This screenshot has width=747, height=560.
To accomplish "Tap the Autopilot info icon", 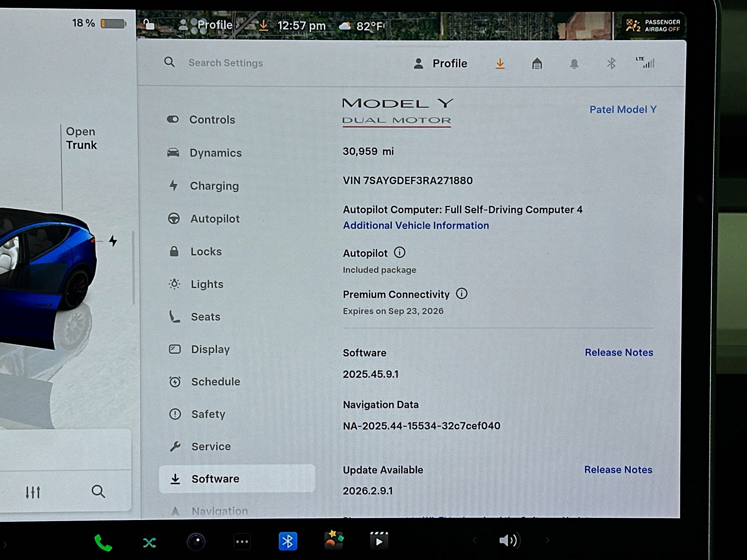I will click(399, 253).
